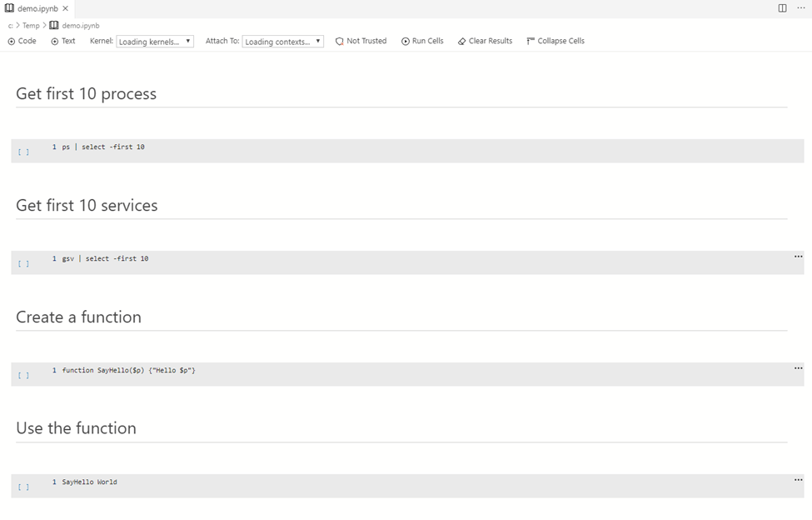
Task: Click the notebook icon on demo.ipynb tab
Action: (9, 8)
